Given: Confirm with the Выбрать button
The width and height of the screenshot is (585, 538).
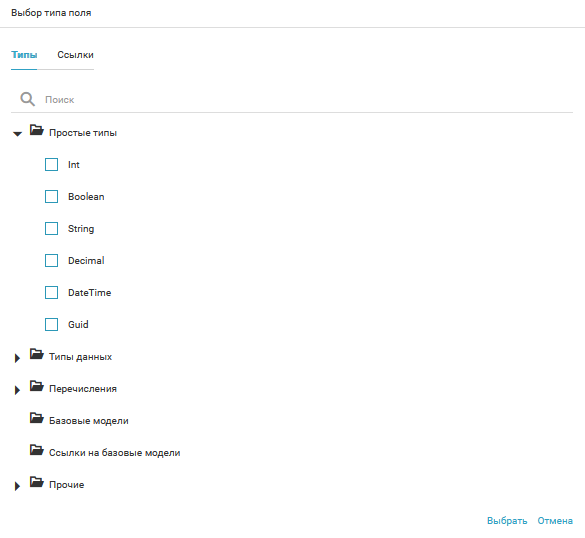Looking at the screenshot, I should pos(507,521).
